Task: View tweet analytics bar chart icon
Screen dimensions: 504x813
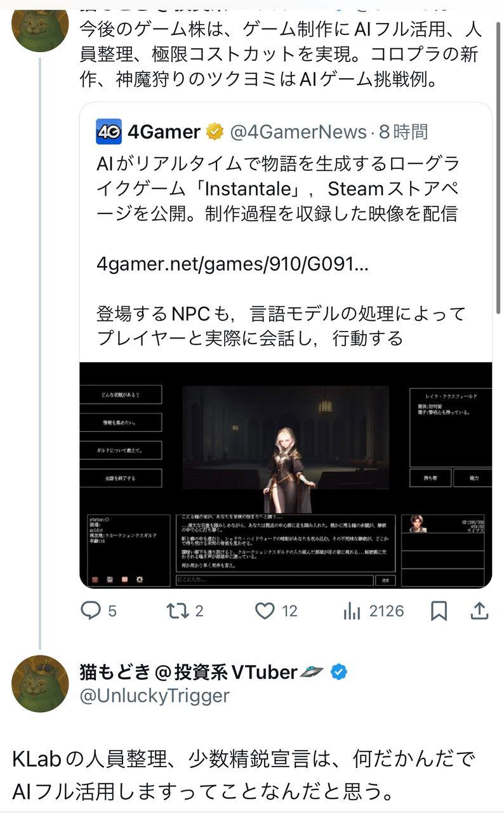Action: pos(352,611)
